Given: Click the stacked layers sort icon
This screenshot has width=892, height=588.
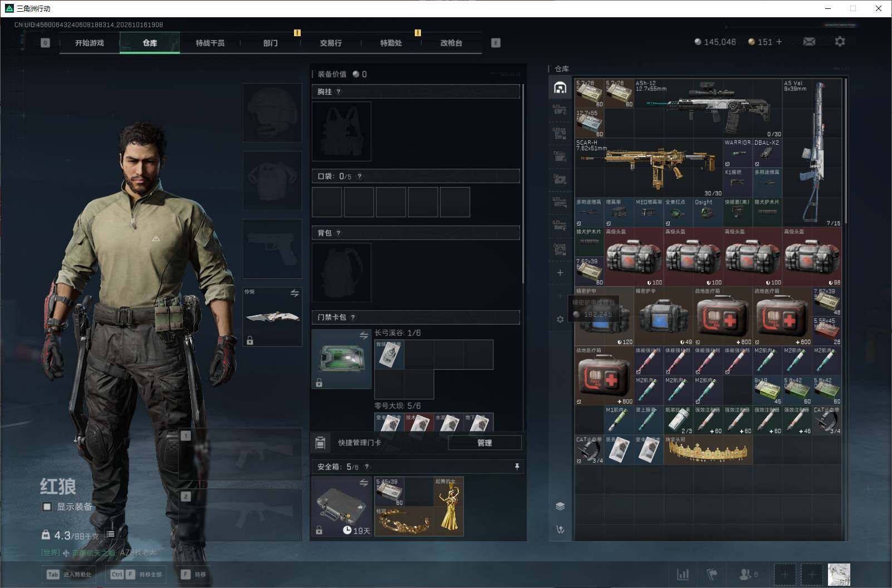Looking at the screenshot, I should pyautogui.click(x=560, y=506).
